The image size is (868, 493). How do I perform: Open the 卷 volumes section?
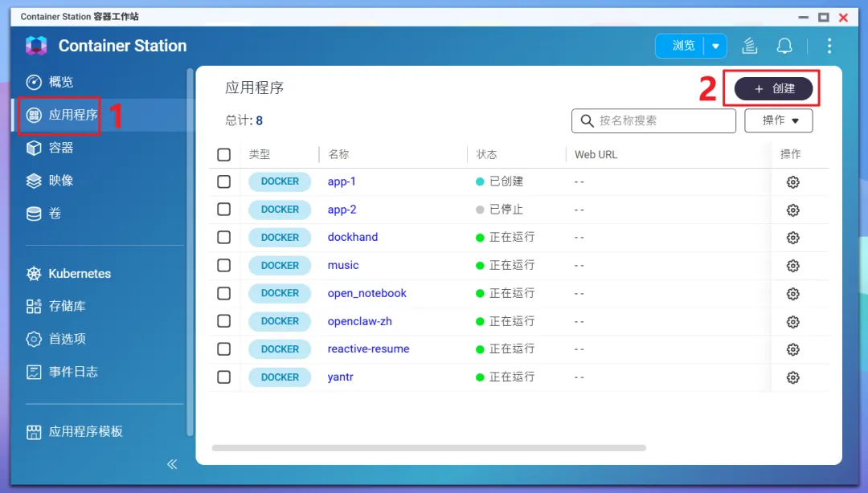point(55,214)
